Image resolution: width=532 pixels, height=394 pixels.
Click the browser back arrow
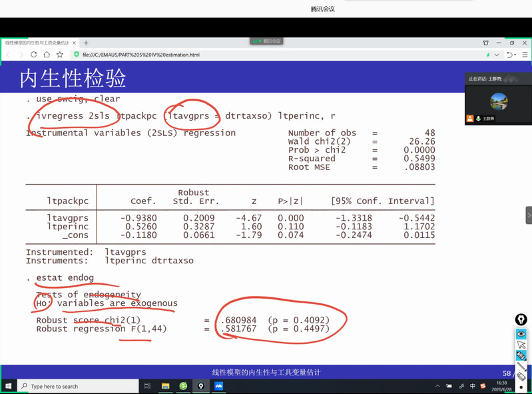(9, 55)
